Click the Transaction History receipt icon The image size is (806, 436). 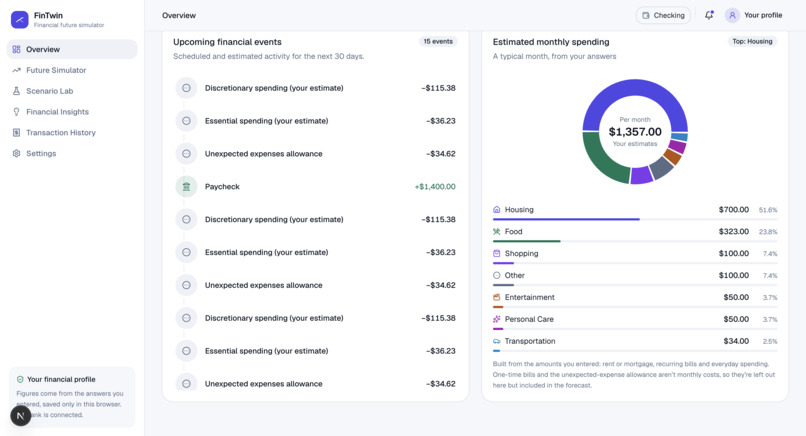click(x=16, y=133)
